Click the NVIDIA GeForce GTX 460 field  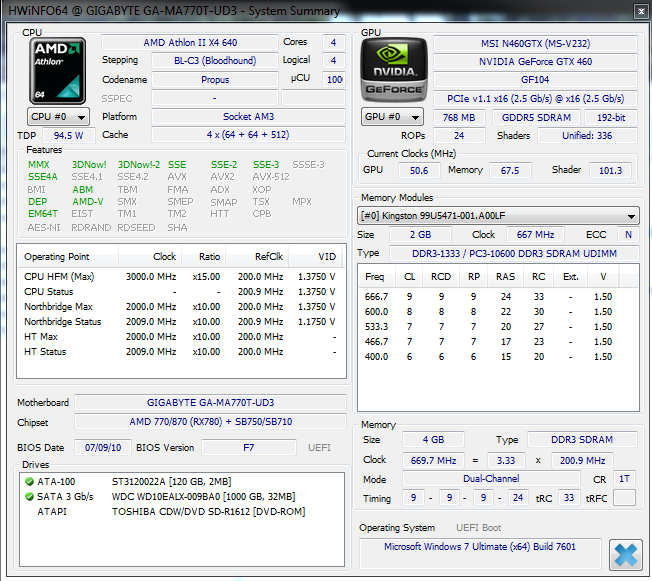click(x=535, y=62)
